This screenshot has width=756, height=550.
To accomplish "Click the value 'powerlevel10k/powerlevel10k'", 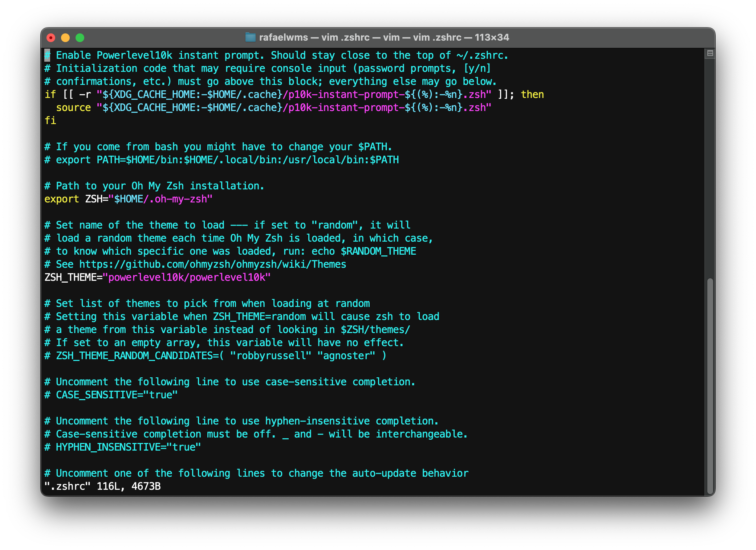I will tap(187, 277).
